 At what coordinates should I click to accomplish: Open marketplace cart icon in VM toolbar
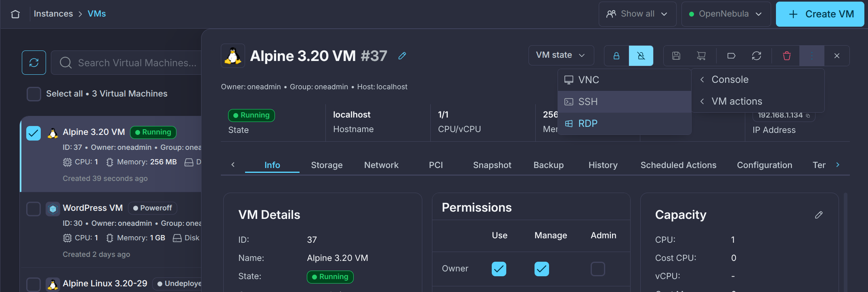701,56
